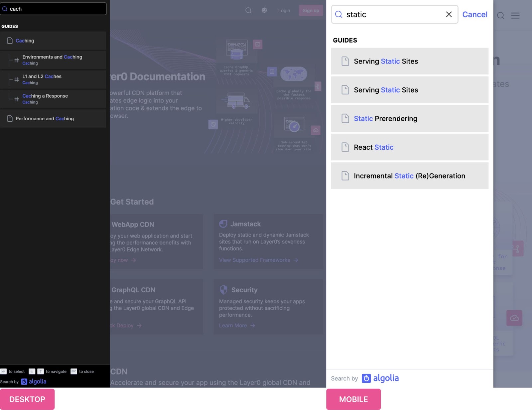The height and width of the screenshot is (410, 532).
Task: Click document icon beside Static Prerendering
Action: tap(345, 118)
